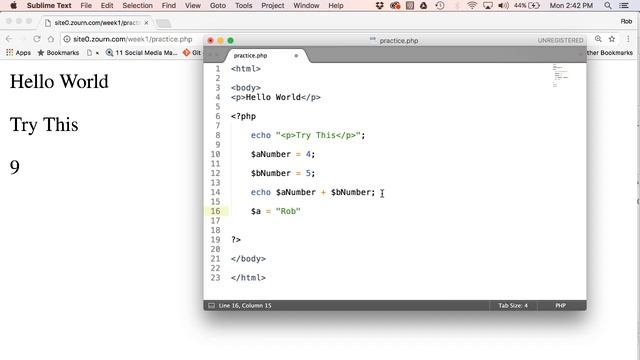Screen dimensions: 640x360
Task: Close the Chrome practice.php tab
Action: coord(146,23)
